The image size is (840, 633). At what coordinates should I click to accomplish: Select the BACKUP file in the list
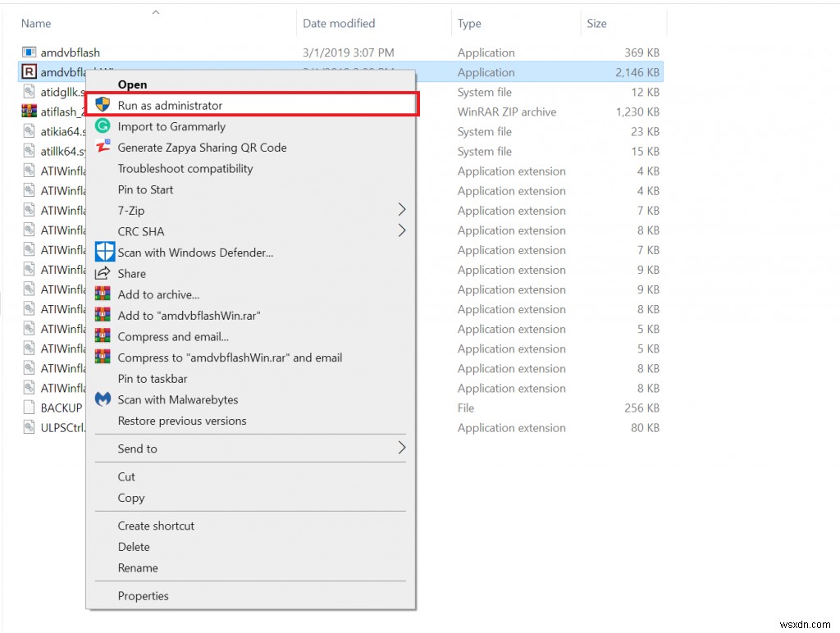pos(57,408)
